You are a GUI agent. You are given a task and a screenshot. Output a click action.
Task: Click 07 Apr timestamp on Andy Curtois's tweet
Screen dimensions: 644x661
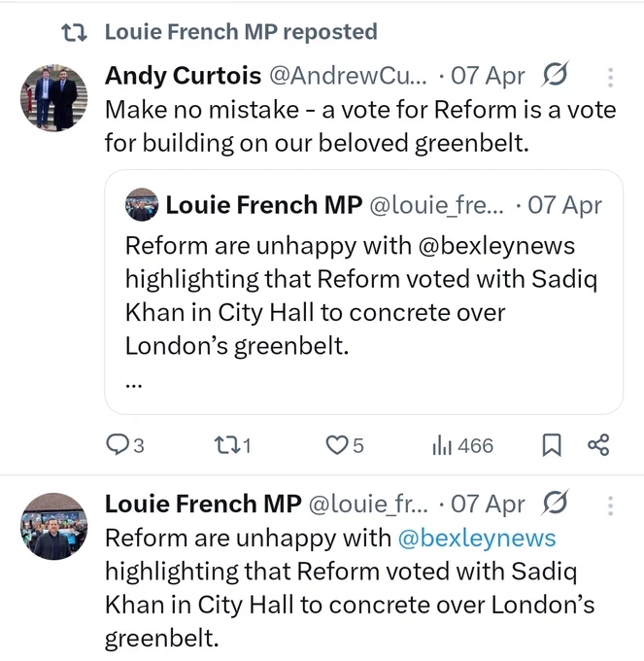coord(488,76)
